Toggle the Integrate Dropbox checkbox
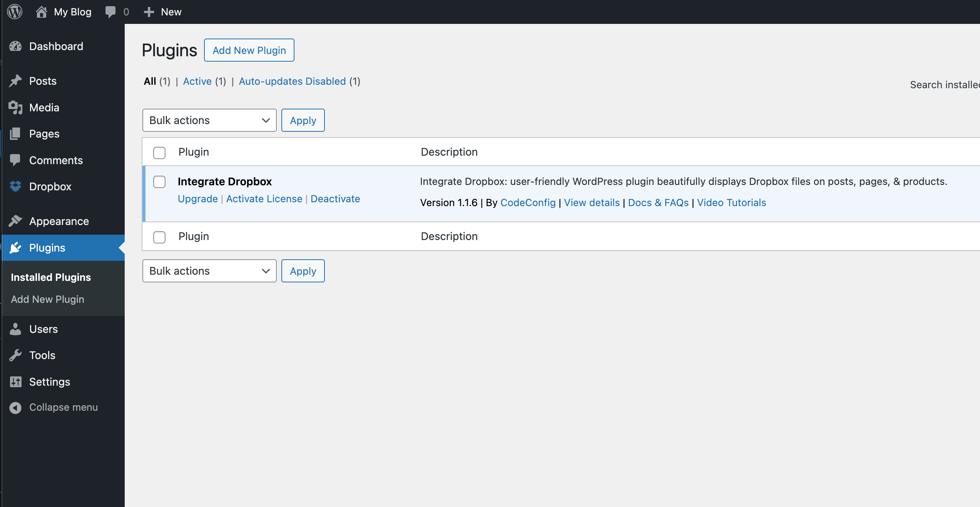The height and width of the screenshot is (507, 980). click(x=160, y=182)
